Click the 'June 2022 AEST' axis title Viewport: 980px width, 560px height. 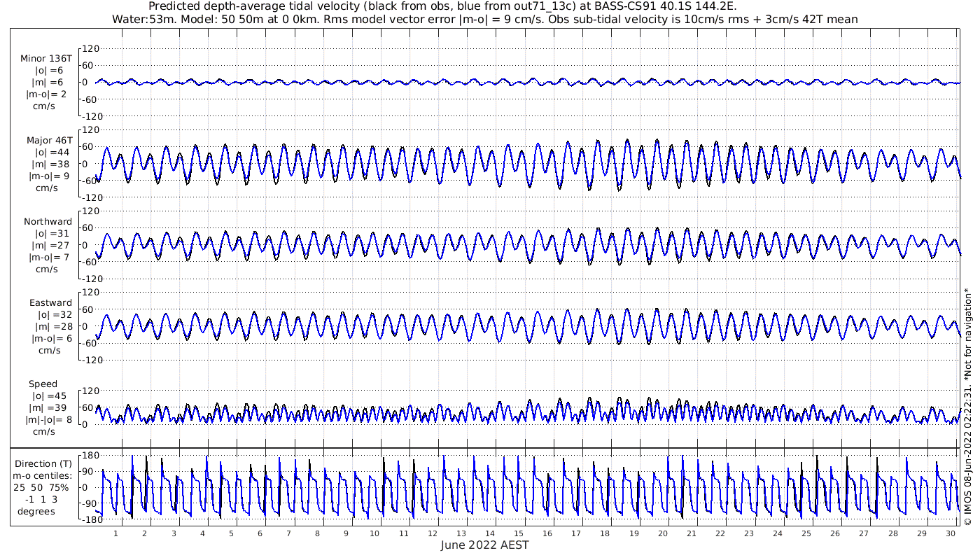point(484,545)
